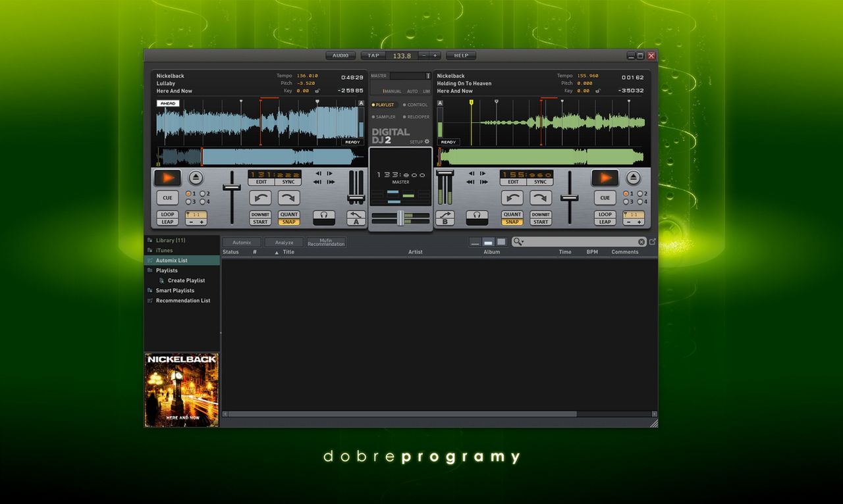The width and height of the screenshot is (843, 504).
Task: Switch to the CONTROL view
Action: coord(416,105)
